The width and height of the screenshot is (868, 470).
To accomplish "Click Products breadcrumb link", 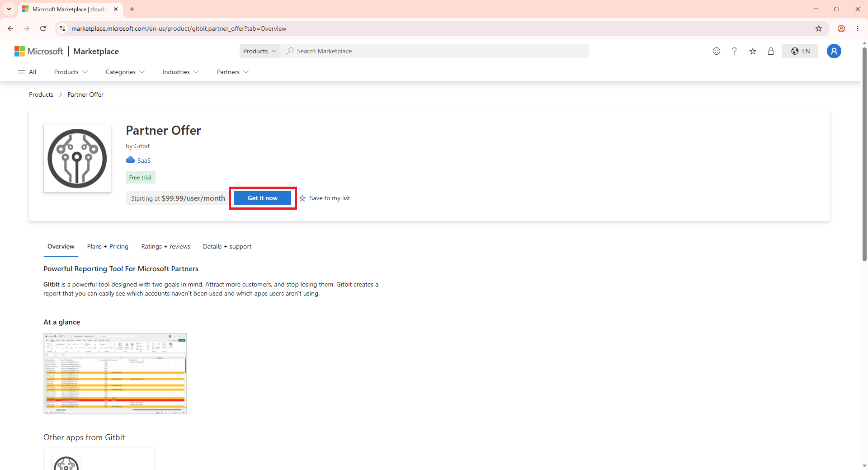I will pyautogui.click(x=41, y=94).
